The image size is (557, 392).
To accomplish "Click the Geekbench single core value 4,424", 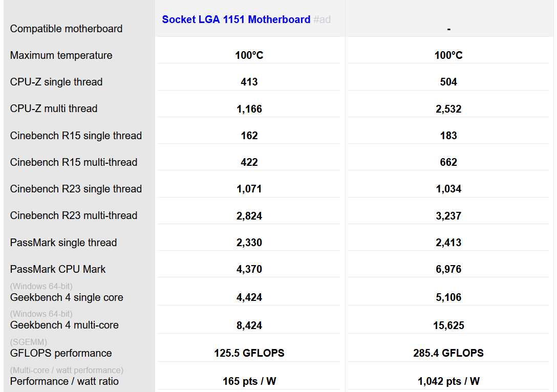I will click(249, 297).
